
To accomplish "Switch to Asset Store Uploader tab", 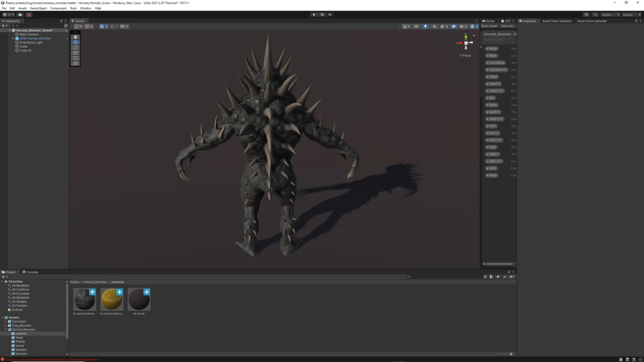I will [592, 21].
